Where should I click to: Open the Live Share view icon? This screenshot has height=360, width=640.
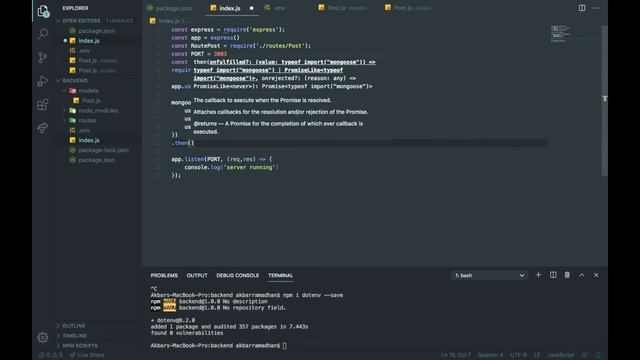(42, 128)
